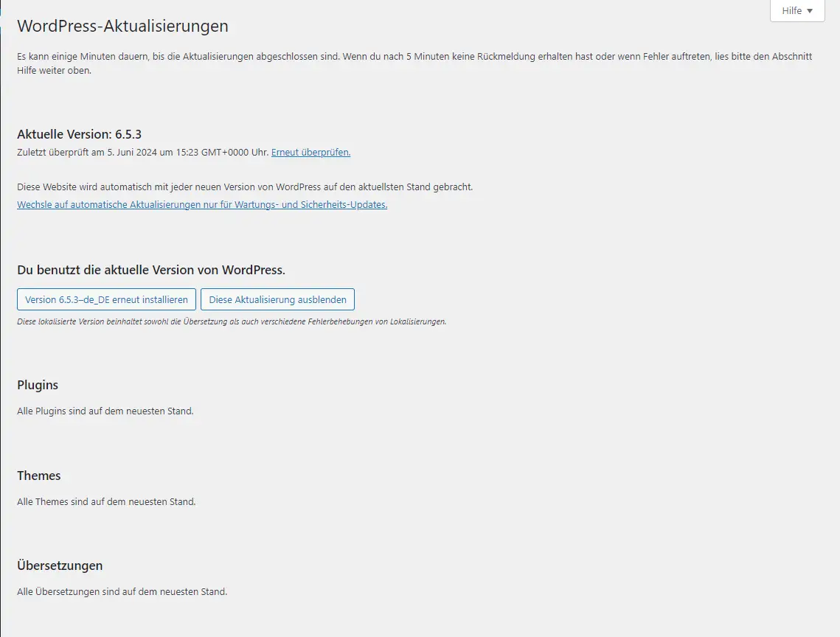Click the Plugins section heading
The image size is (840, 637).
click(38, 385)
